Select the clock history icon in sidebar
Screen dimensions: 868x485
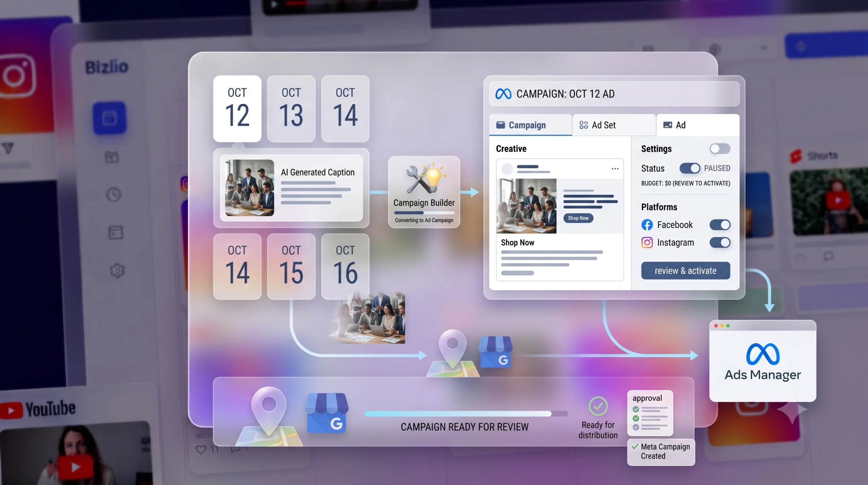(114, 194)
